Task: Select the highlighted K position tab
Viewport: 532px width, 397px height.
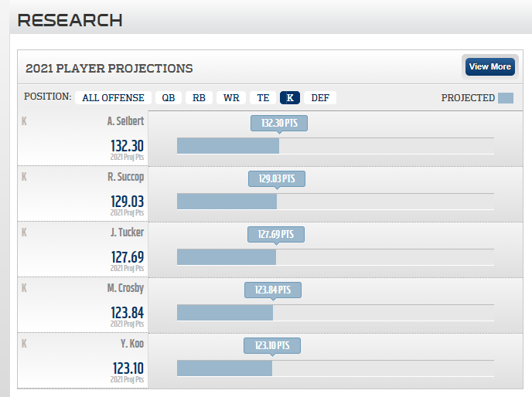Action: coord(290,97)
